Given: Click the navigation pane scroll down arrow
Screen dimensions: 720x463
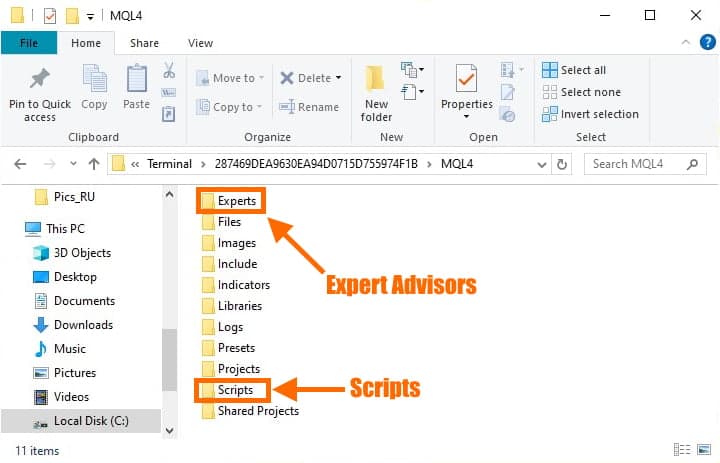Looking at the screenshot, I should tap(169, 430).
